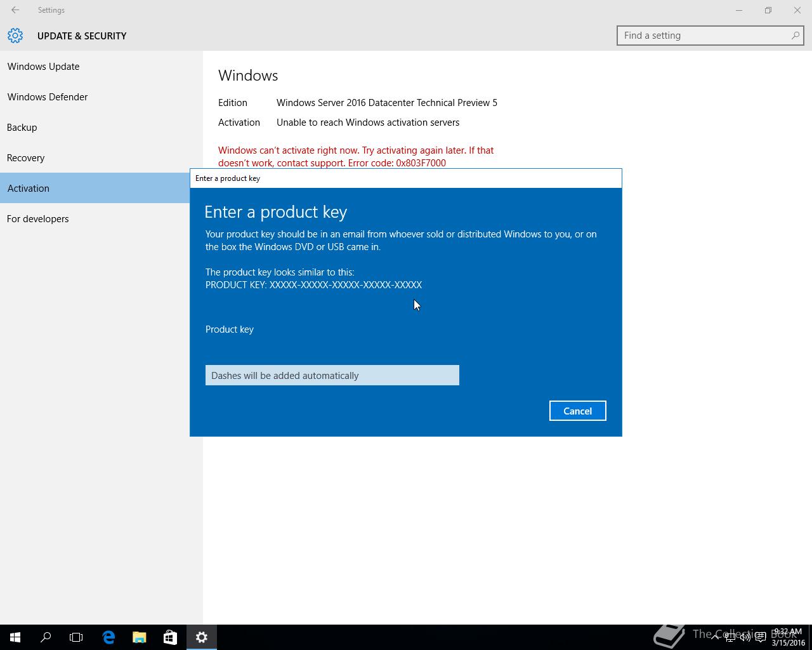
Task: Restore down the Settings window
Action: coord(768,10)
